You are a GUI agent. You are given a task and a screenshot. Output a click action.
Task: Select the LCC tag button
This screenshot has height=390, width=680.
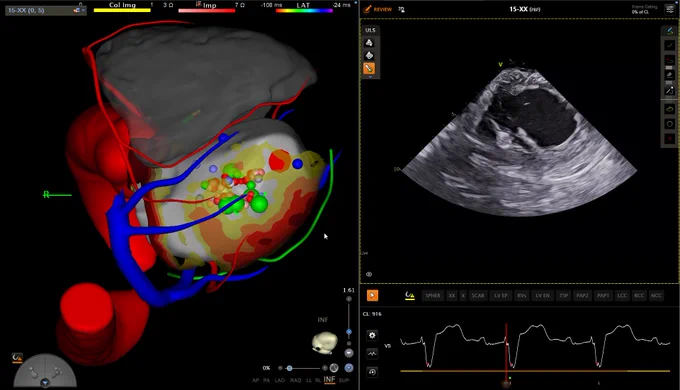click(x=622, y=295)
